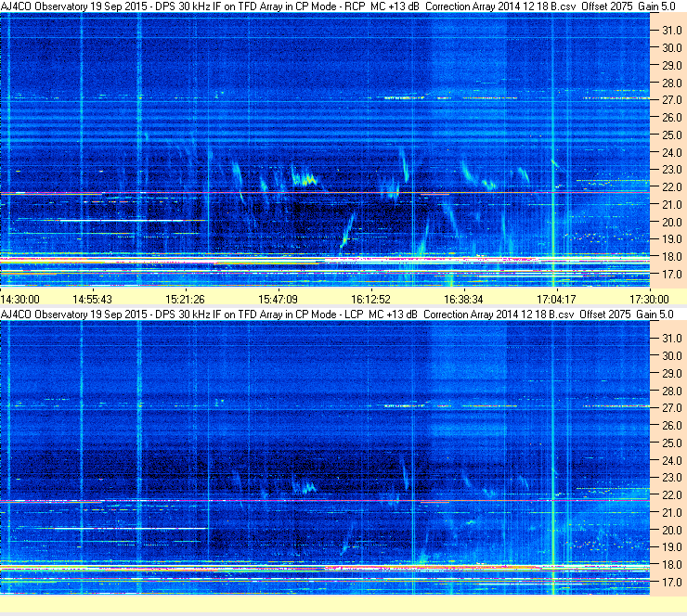Click 20.0 frequency label in RCP panel
The image size is (687, 616).
tap(672, 223)
